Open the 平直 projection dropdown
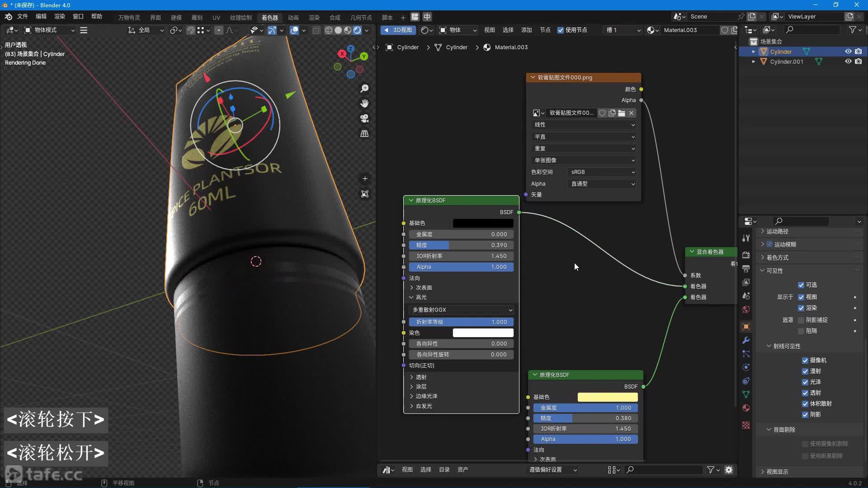Image resolution: width=868 pixels, height=488 pixels. 584,137
